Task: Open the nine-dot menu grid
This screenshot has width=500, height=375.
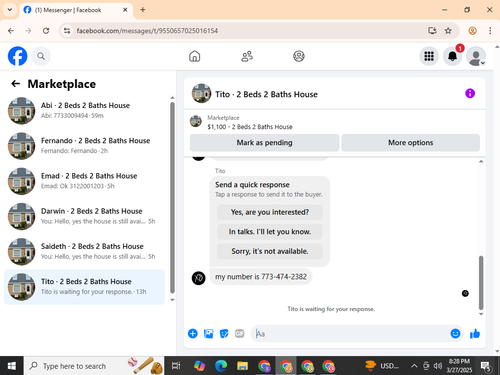Action: tap(429, 56)
